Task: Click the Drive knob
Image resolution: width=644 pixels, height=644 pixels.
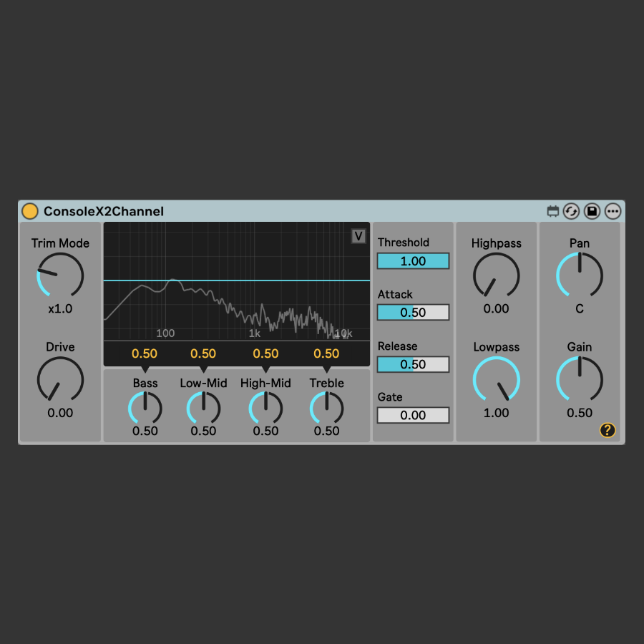Action: pos(60,380)
